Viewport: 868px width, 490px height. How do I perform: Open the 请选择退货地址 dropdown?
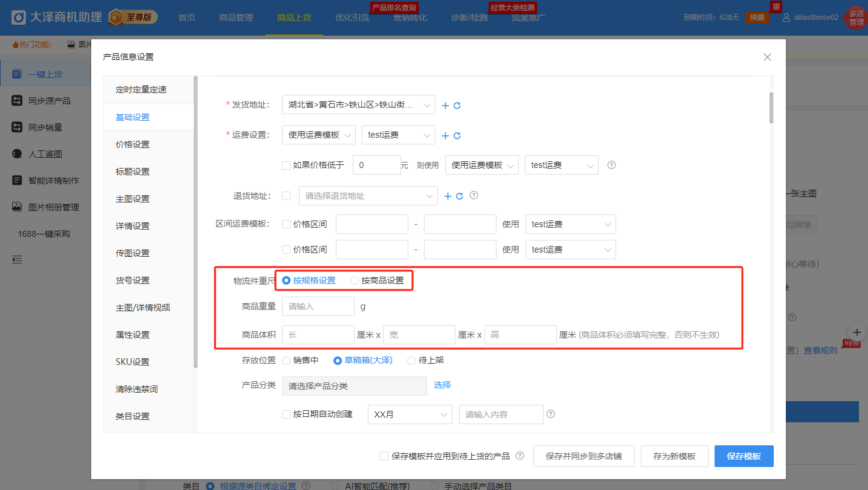click(x=368, y=196)
